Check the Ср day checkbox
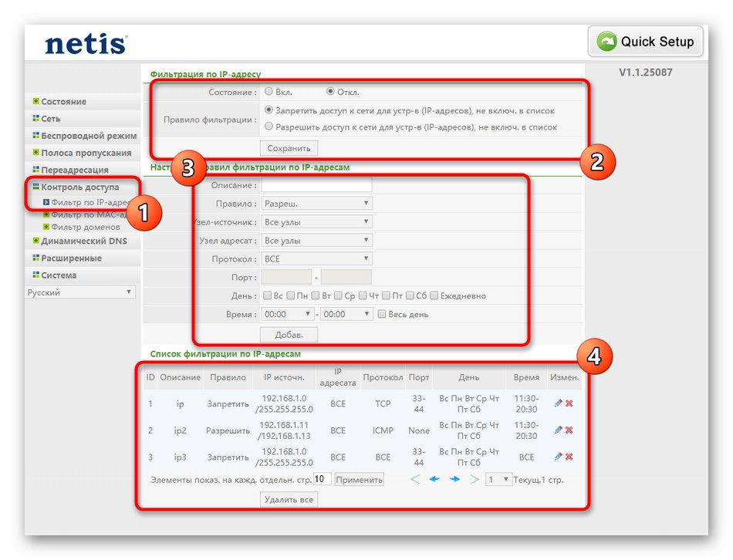 (x=339, y=295)
